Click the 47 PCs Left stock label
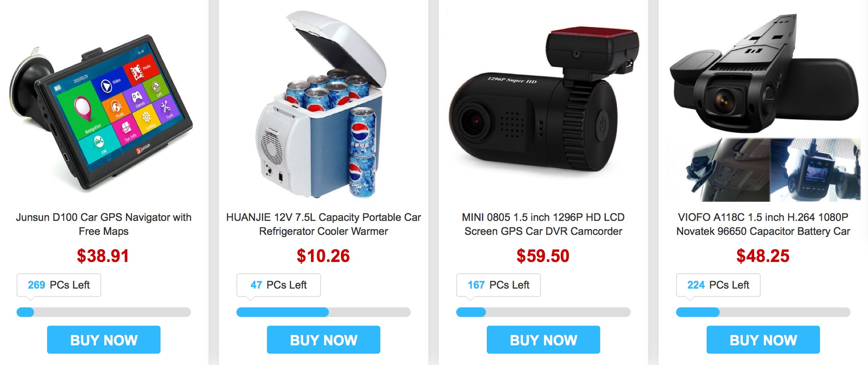The height and width of the screenshot is (365, 868). (279, 285)
